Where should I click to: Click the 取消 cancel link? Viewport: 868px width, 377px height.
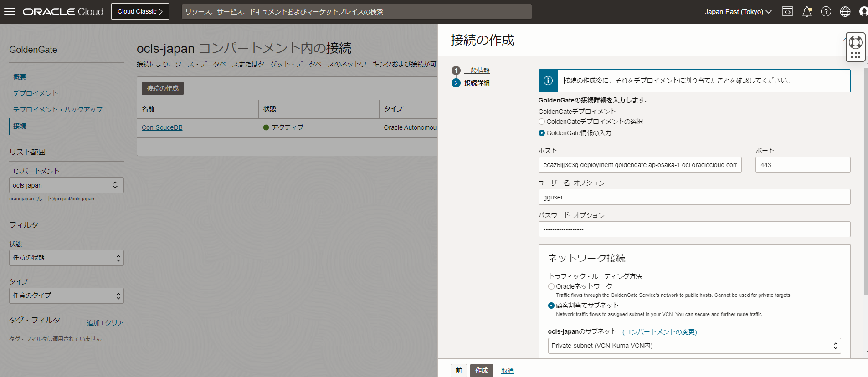[x=507, y=371]
